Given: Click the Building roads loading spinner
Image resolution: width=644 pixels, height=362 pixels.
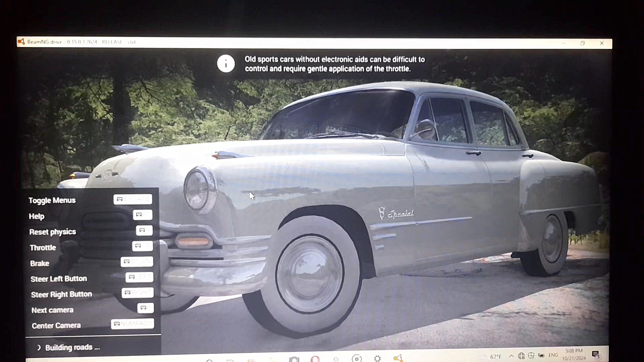Looking at the screenshot, I should click(39, 348).
